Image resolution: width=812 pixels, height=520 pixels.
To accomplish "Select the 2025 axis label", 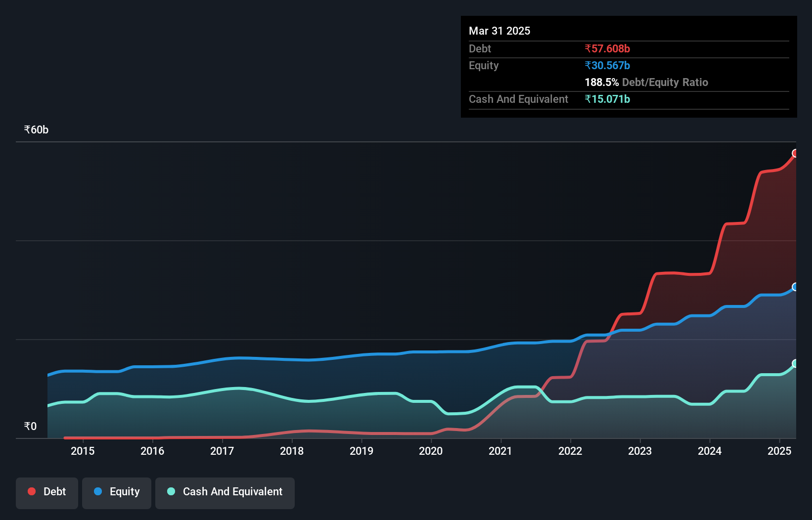I will coord(779,451).
